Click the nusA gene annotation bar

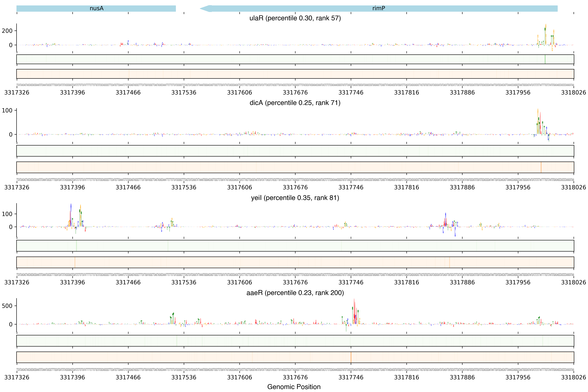(96, 8)
